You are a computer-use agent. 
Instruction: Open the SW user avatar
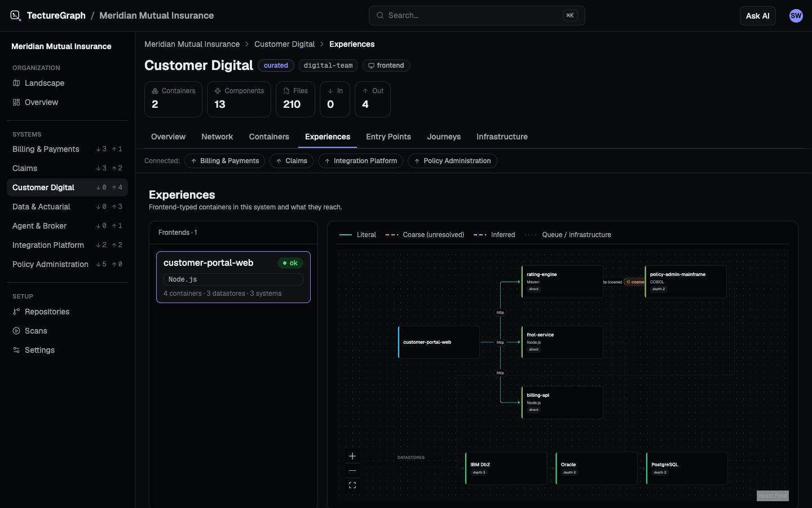tap(796, 16)
